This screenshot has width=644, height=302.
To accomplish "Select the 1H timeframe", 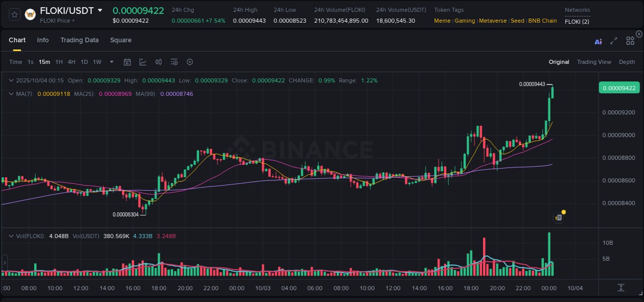I will [59, 62].
